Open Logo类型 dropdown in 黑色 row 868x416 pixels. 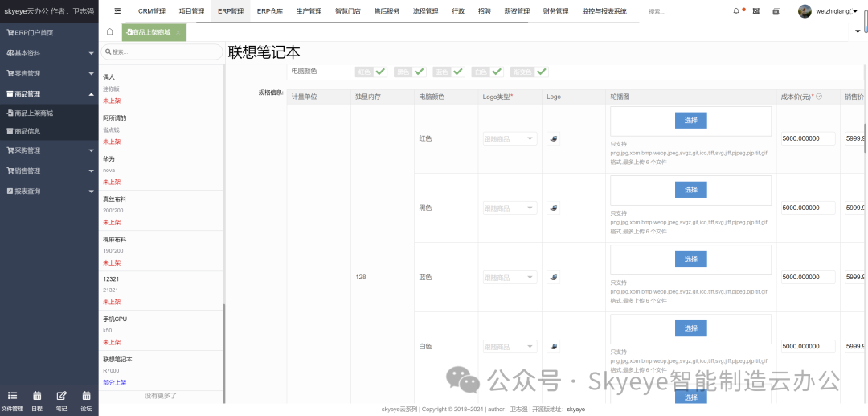[x=510, y=208]
